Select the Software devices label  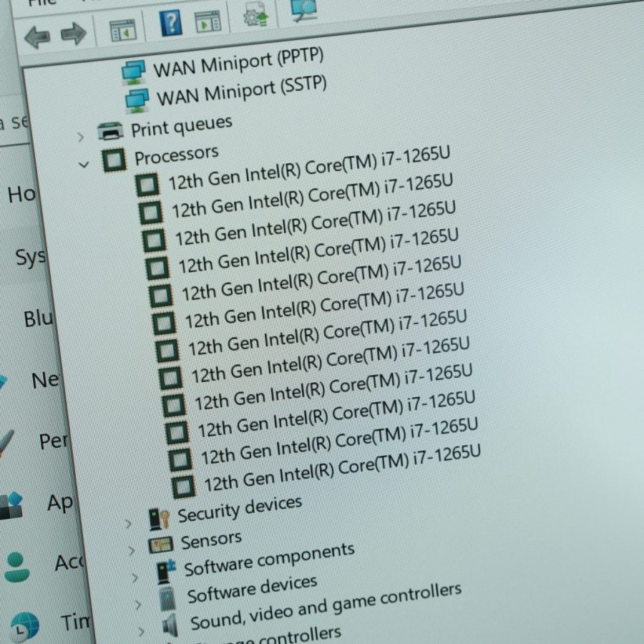point(252,589)
